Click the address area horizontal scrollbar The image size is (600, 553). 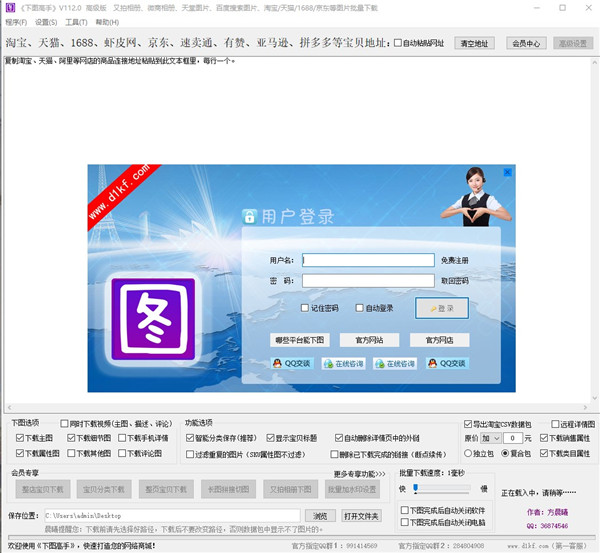click(x=297, y=407)
